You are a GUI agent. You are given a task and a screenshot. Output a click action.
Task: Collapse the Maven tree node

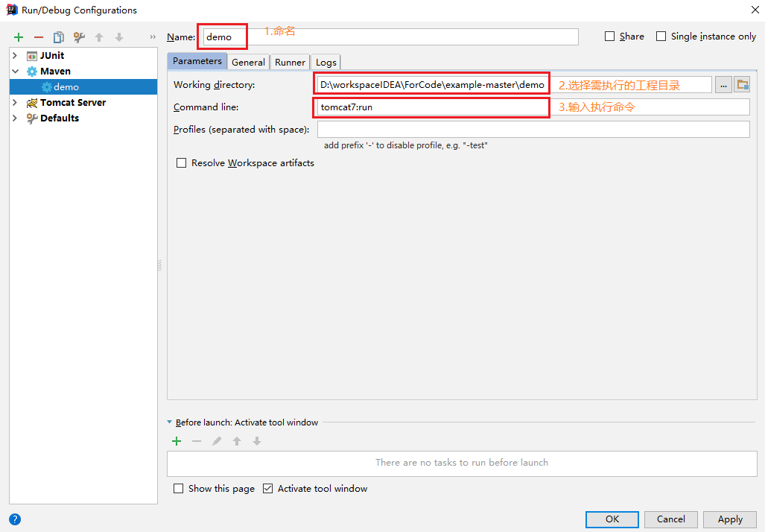coord(15,72)
